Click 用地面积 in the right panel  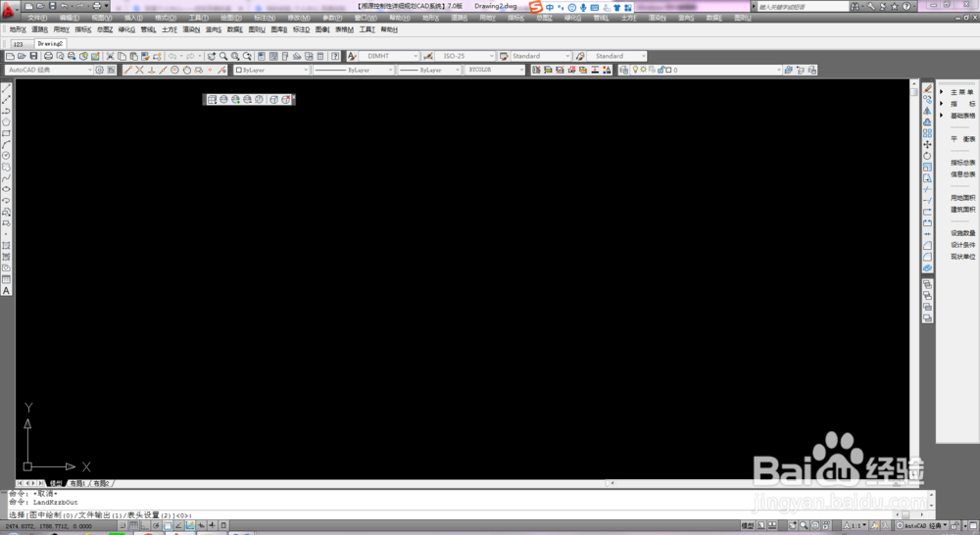click(962, 198)
